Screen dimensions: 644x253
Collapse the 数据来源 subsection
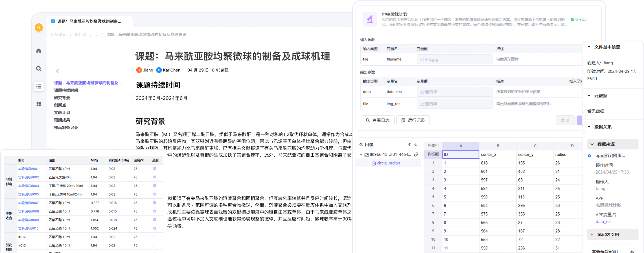[x=592, y=144]
